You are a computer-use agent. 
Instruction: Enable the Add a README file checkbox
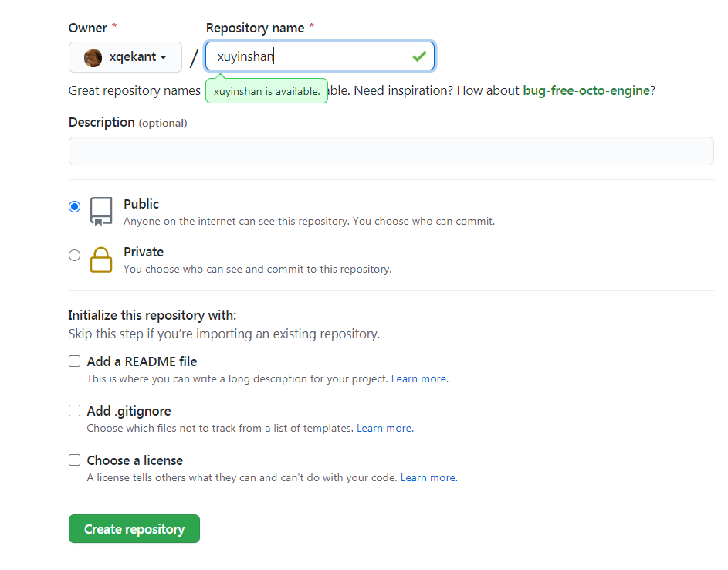click(x=74, y=361)
